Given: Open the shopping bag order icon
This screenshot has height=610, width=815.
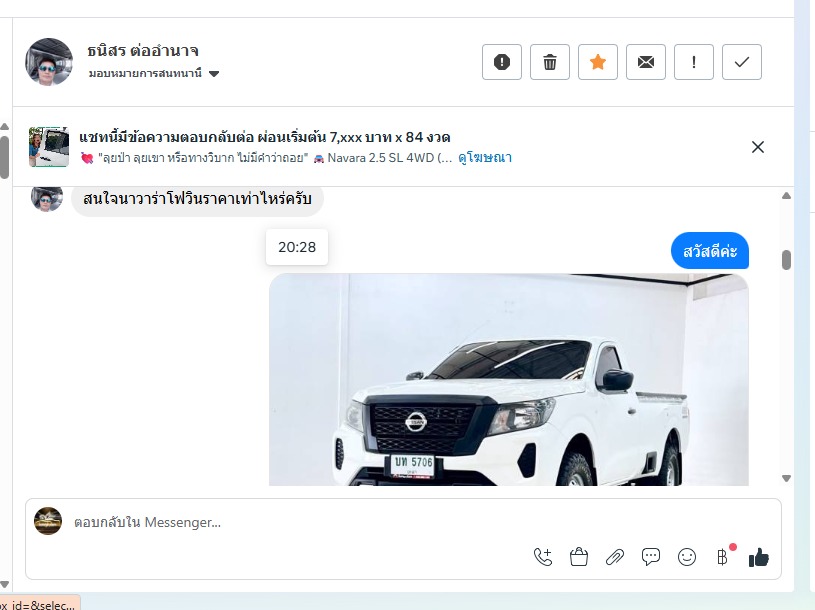Looking at the screenshot, I should coord(579,558).
